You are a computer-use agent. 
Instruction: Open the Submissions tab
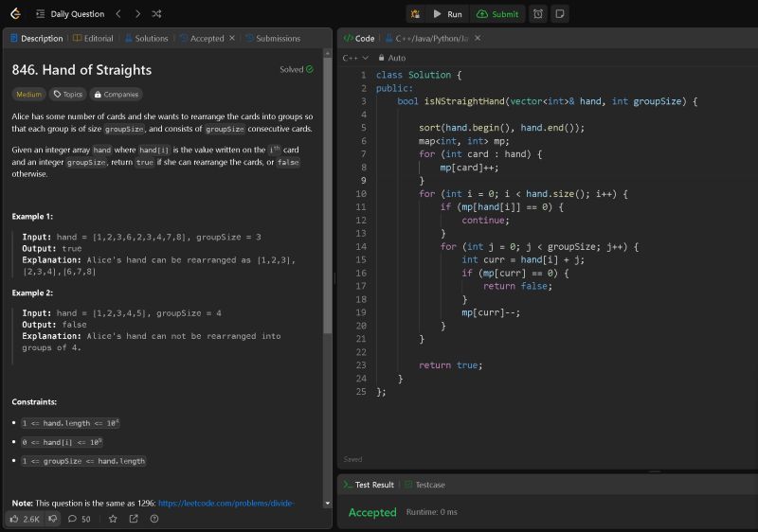click(x=273, y=39)
